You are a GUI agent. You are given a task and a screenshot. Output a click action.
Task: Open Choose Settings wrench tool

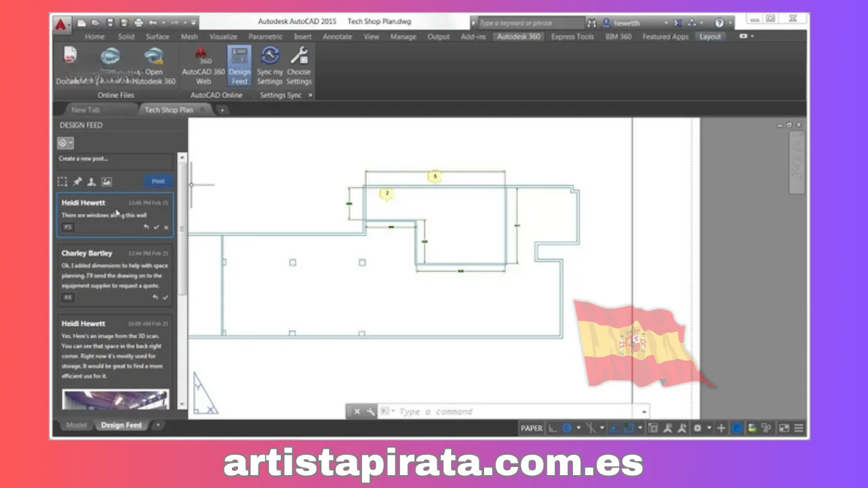298,66
